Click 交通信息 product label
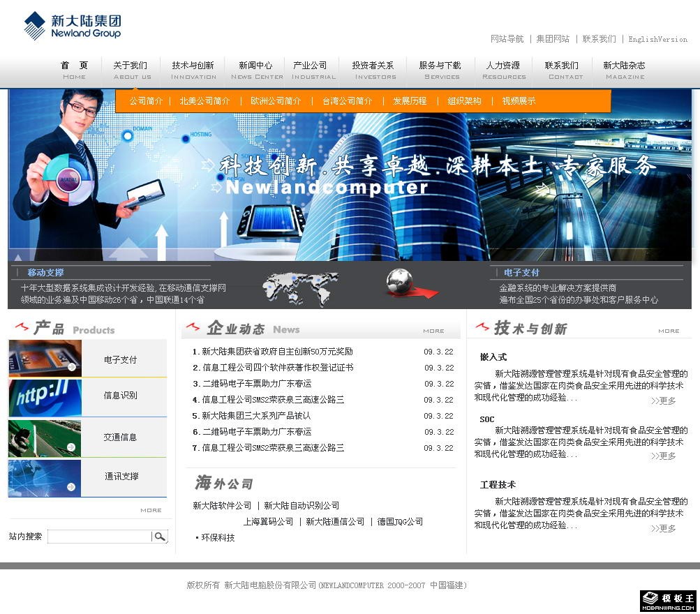The width and height of the screenshot is (700, 614). point(120,437)
